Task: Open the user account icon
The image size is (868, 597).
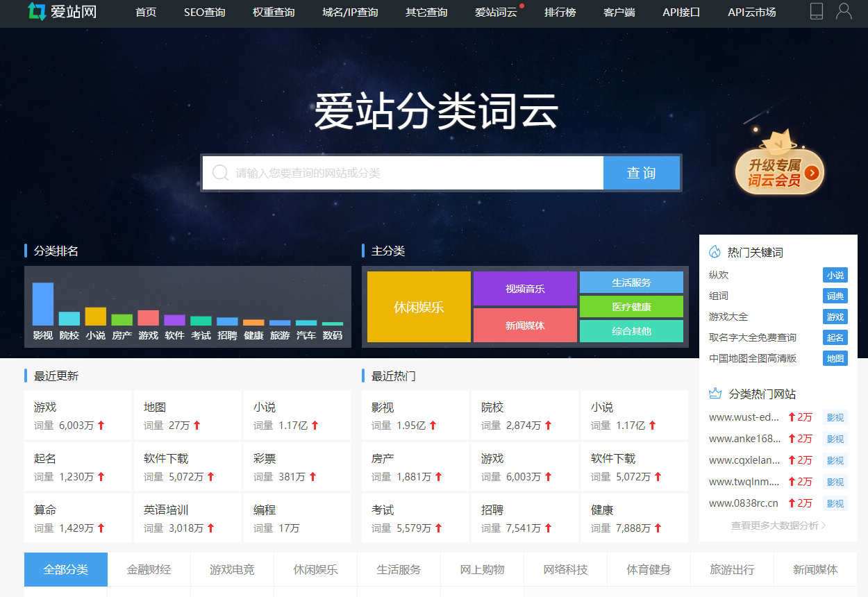Action: point(844,11)
